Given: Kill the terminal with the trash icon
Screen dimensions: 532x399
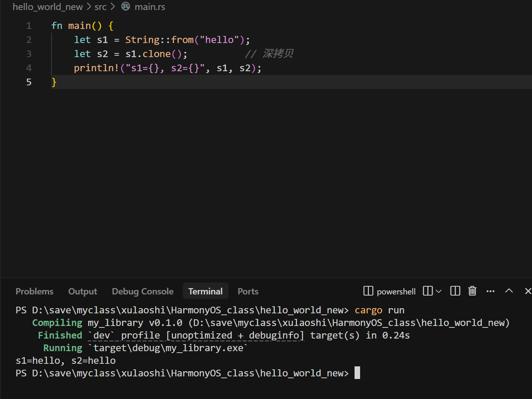Looking at the screenshot, I should point(472,291).
